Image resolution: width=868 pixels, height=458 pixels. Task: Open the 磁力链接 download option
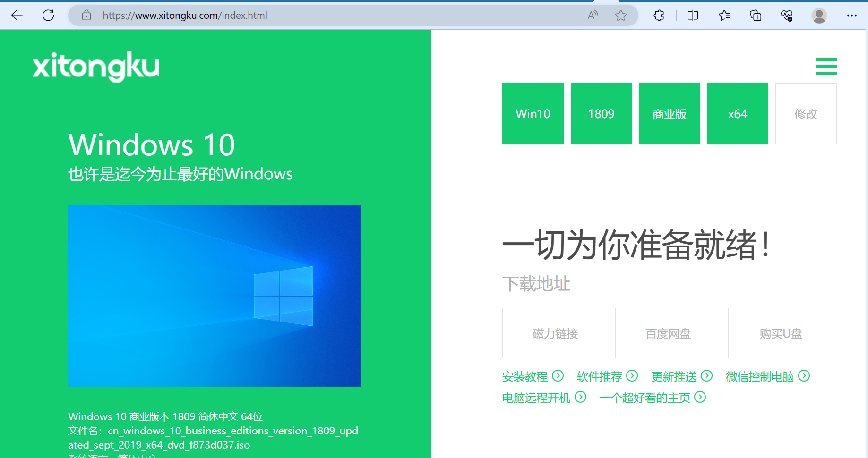[555, 333]
